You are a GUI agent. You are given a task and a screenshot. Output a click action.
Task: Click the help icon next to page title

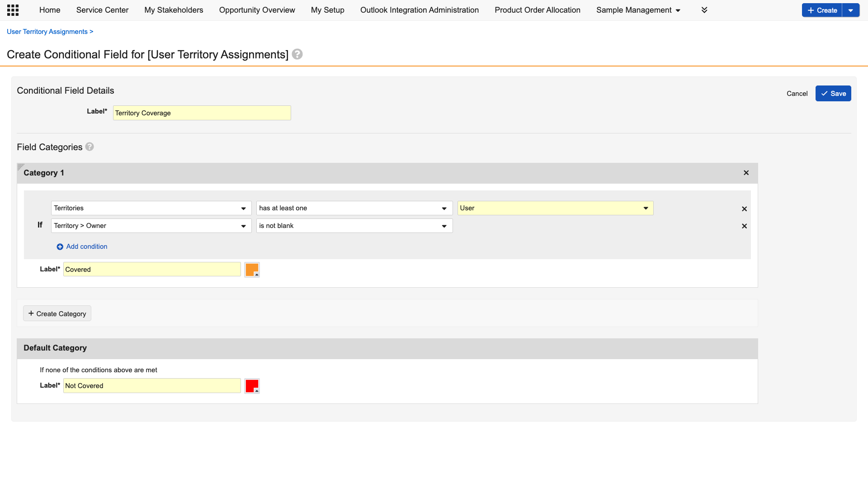click(297, 54)
